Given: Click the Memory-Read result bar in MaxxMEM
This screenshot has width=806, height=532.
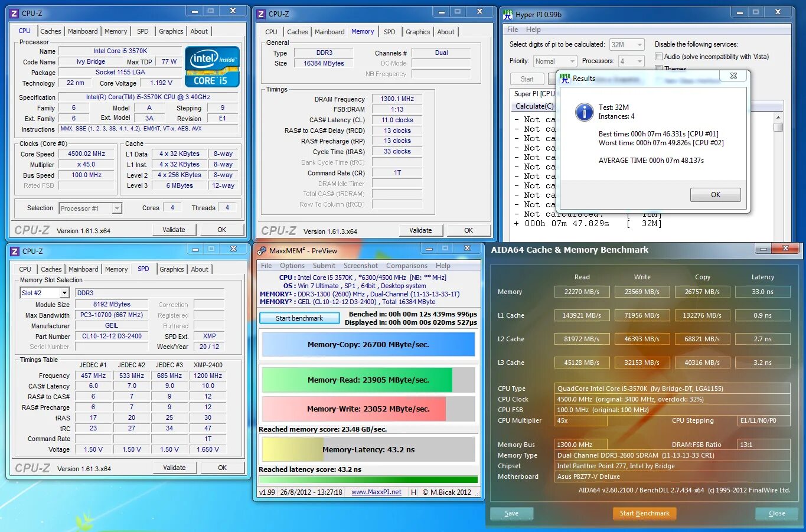Looking at the screenshot, I should (368, 380).
